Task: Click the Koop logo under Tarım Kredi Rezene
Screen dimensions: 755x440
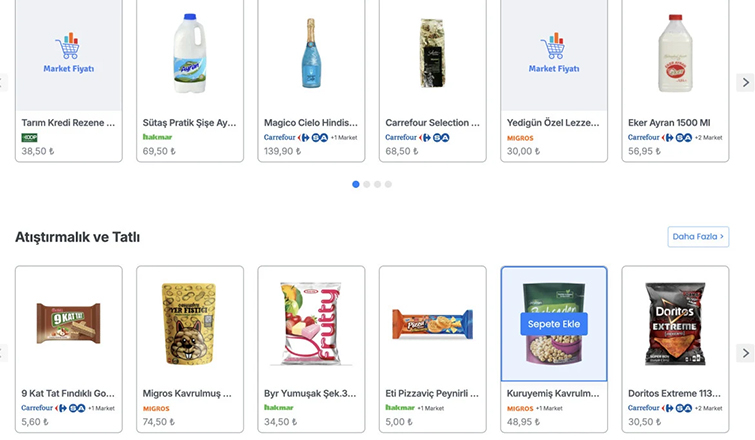Action: (x=29, y=138)
